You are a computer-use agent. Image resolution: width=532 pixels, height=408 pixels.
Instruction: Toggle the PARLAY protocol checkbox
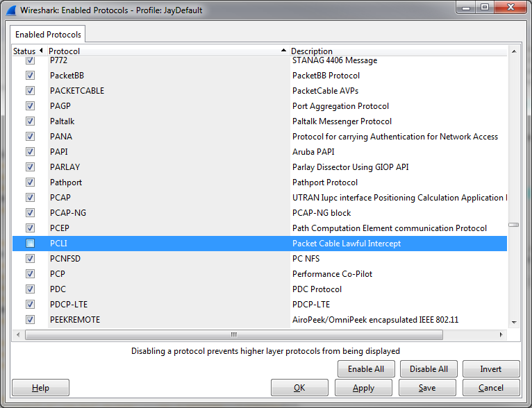pos(30,167)
